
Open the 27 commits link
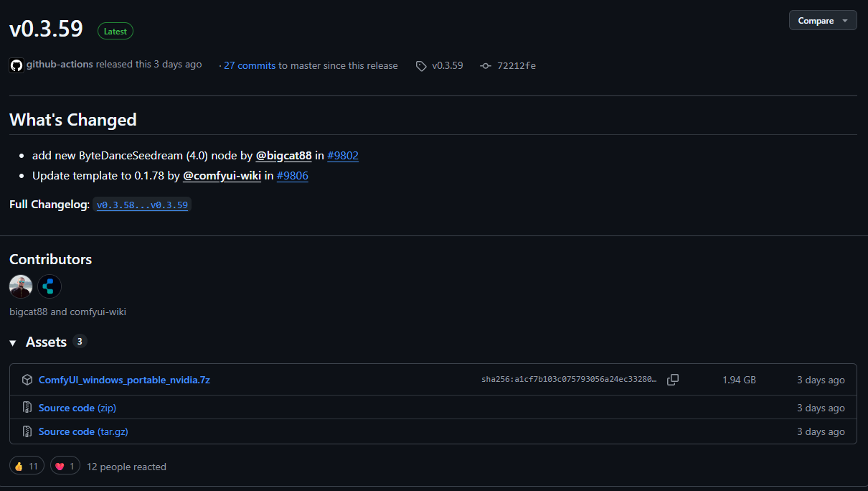point(250,65)
